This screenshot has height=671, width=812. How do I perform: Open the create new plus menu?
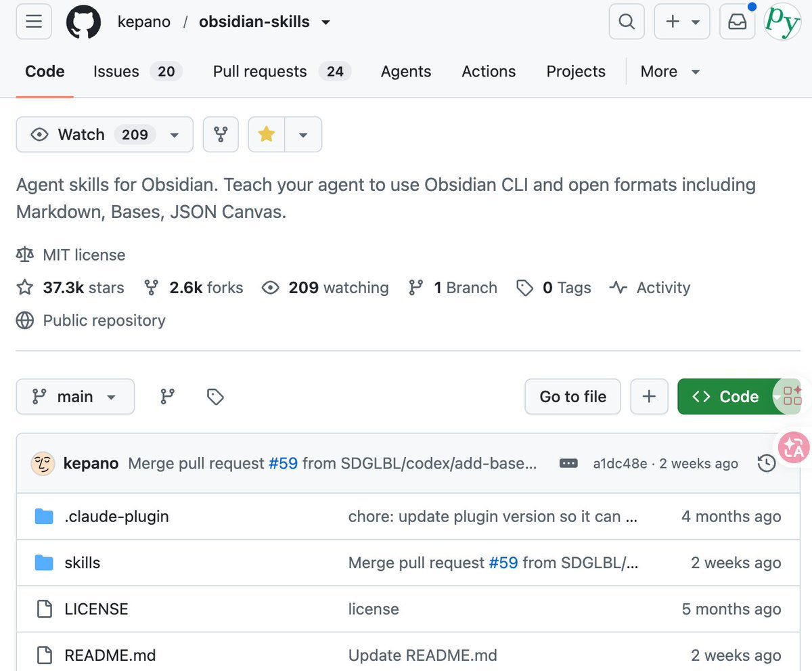[682, 22]
